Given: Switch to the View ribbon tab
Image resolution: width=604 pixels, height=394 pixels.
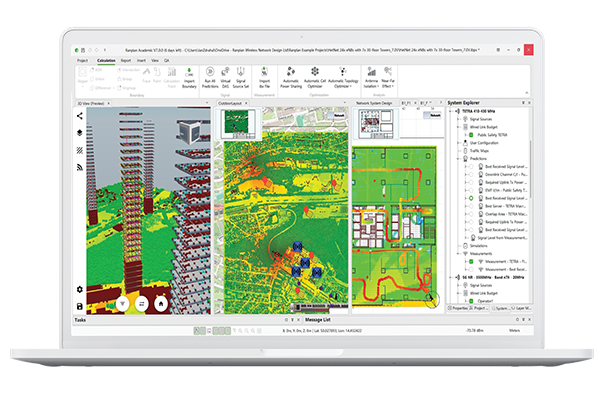Looking at the screenshot, I should click(x=155, y=60).
